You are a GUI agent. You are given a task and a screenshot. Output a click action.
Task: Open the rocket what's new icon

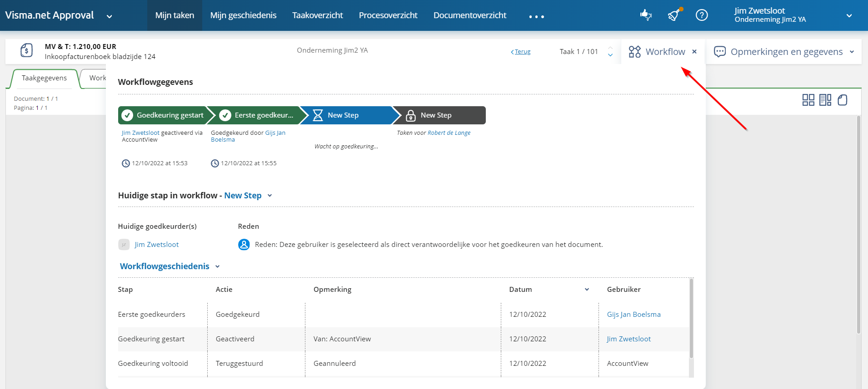674,15
